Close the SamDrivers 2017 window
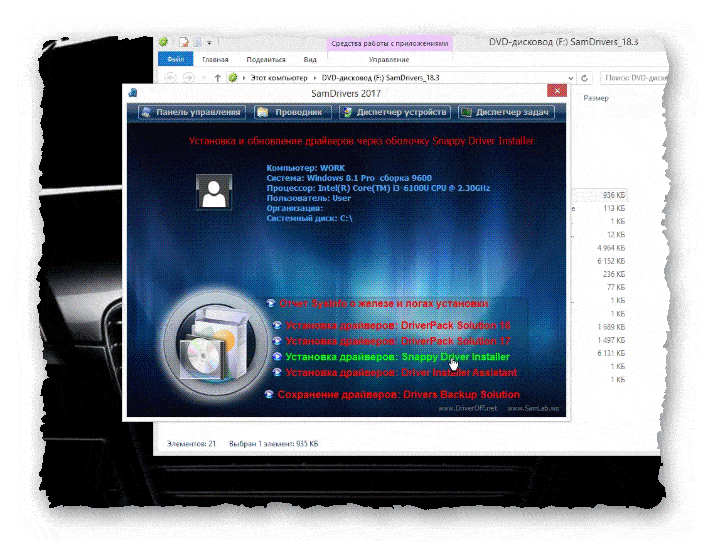Image resolution: width=704 pixels, height=544 pixels. (557, 91)
